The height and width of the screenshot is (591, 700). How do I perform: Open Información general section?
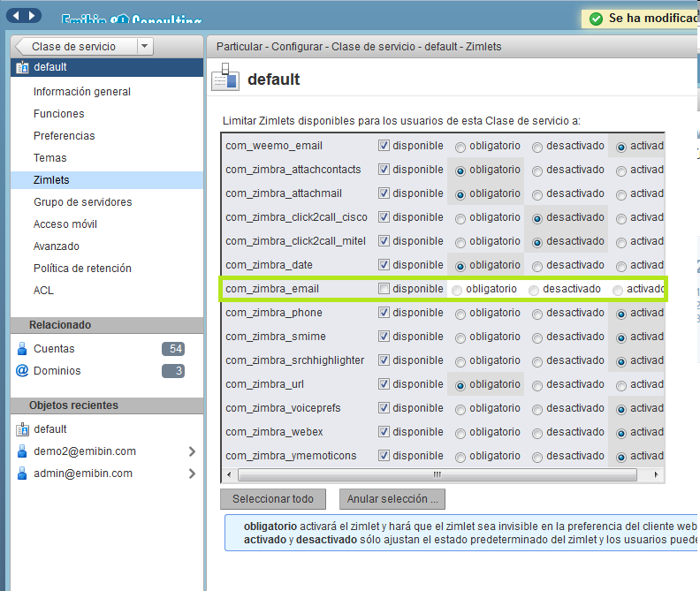(x=81, y=92)
